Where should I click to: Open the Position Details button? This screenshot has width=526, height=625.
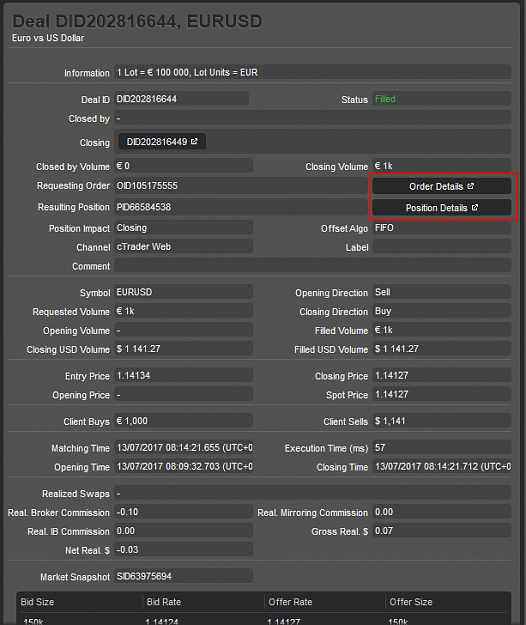[442, 207]
